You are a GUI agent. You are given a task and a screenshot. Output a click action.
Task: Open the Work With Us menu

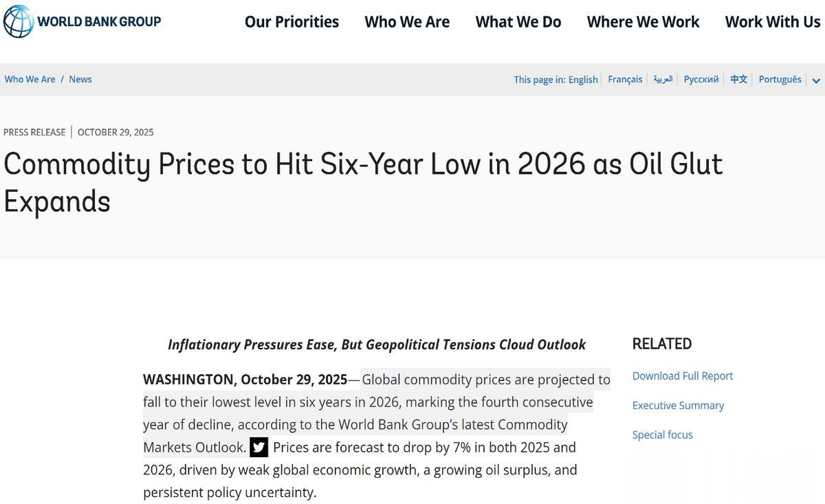click(x=773, y=22)
